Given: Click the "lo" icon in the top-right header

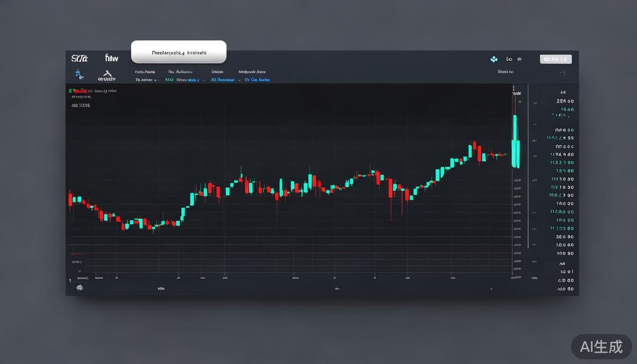Looking at the screenshot, I should click(509, 59).
